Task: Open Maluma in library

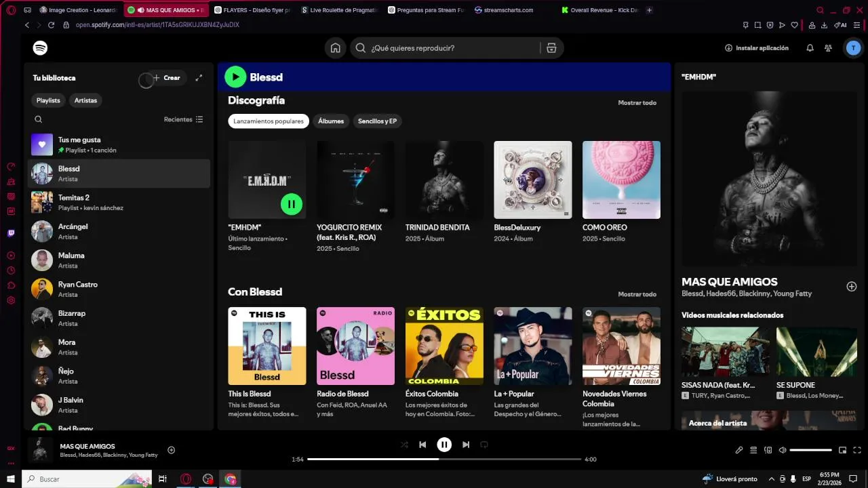Action: click(119, 260)
